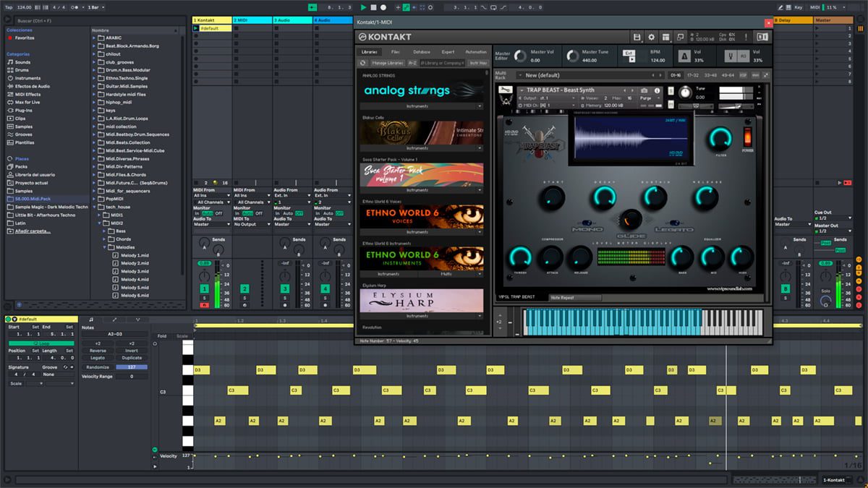Collapse the Melodies folder
The image size is (868, 488).
click(103, 247)
